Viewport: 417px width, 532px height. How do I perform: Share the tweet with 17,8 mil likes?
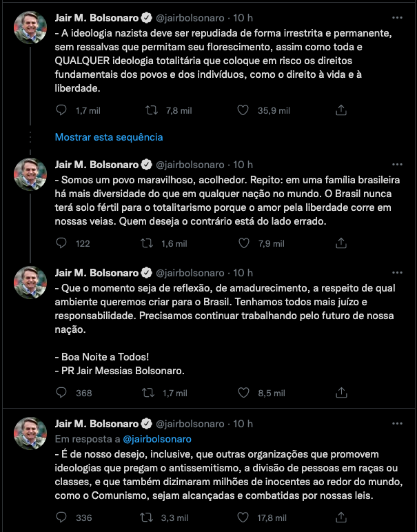(x=340, y=518)
